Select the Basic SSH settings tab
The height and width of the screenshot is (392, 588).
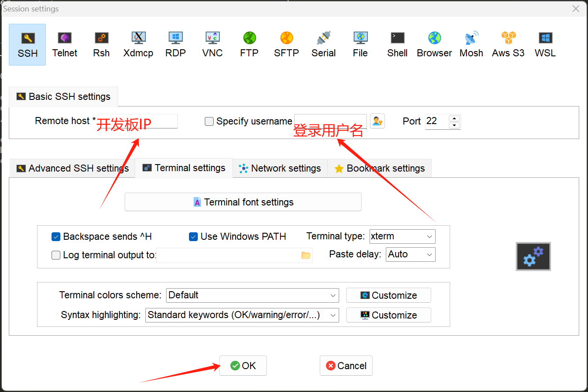(x=63, y=96)
